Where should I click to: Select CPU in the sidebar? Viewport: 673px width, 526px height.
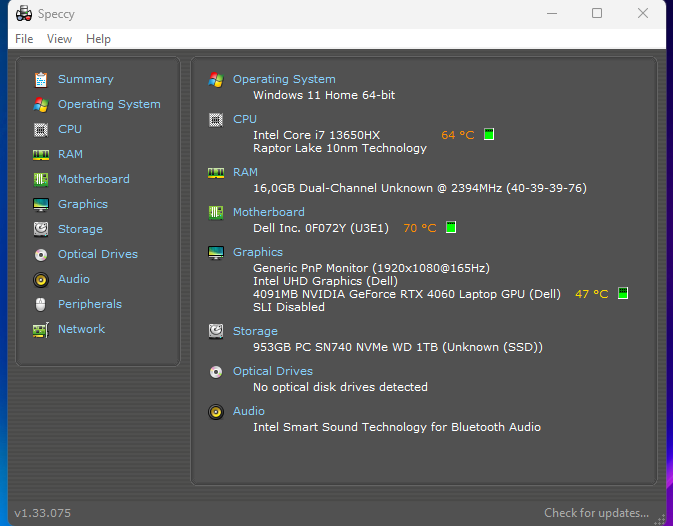point(70,129)
